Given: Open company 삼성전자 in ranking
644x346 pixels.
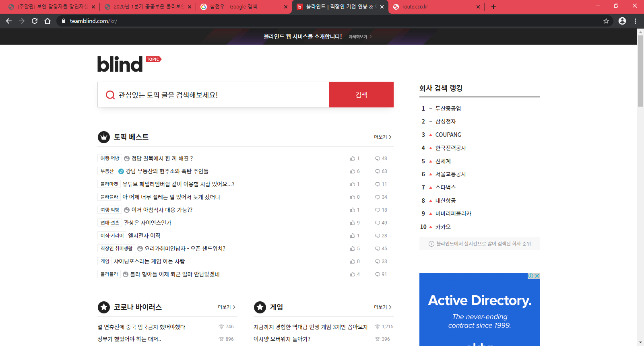Looking at the screenshot, I should pos(446,122).
